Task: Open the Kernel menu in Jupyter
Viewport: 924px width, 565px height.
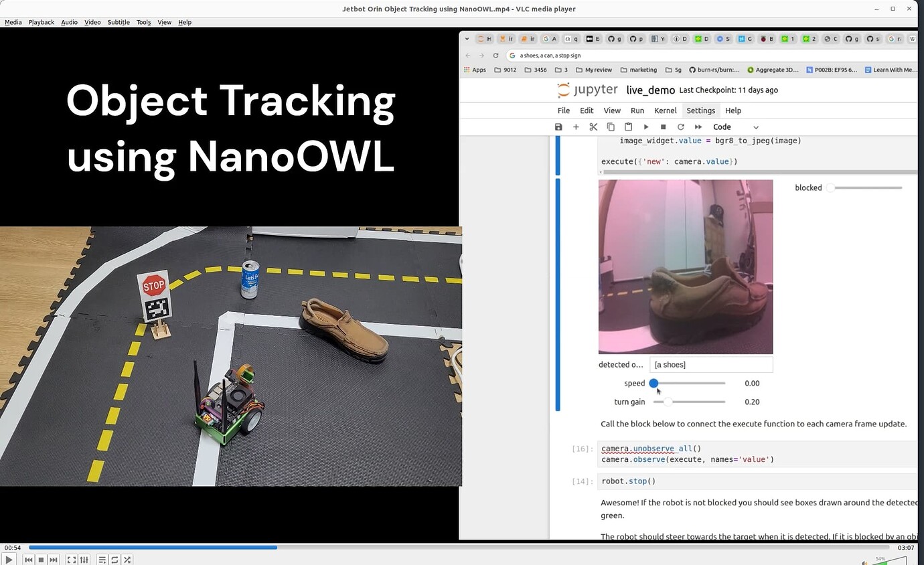Action: tap(665, 110)
